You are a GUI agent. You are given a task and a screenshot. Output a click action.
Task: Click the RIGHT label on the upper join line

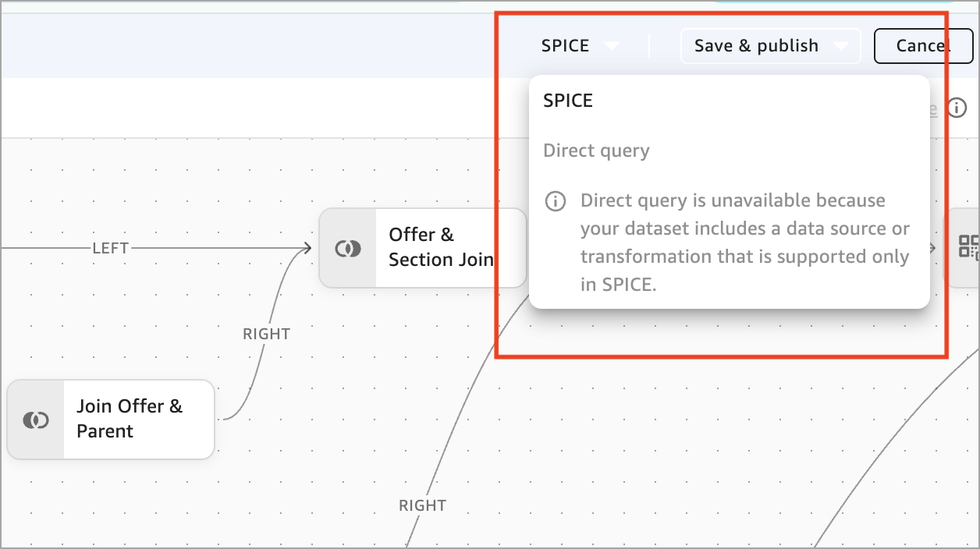[265, 333]
